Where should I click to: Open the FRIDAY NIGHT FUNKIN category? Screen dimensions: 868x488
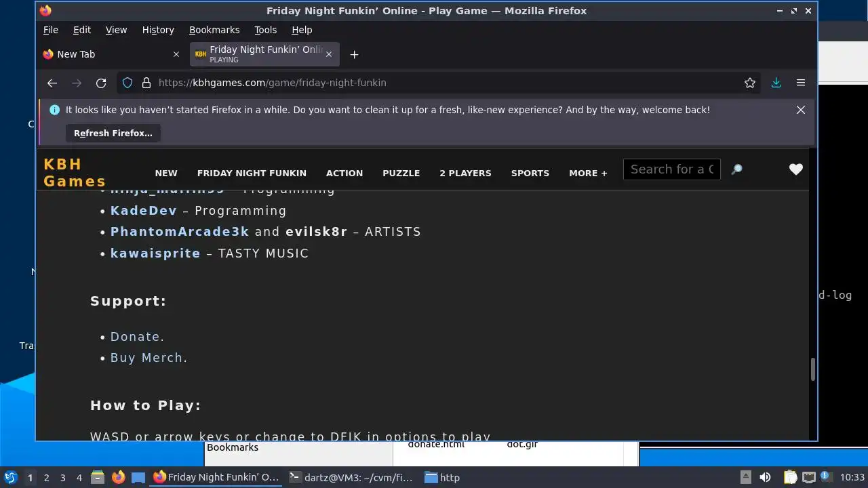click(x=252, y=174)
